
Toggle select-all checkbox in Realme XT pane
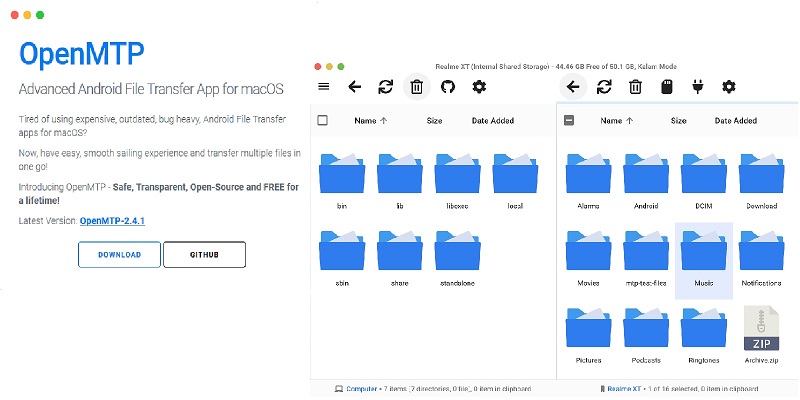pos(569,120)
